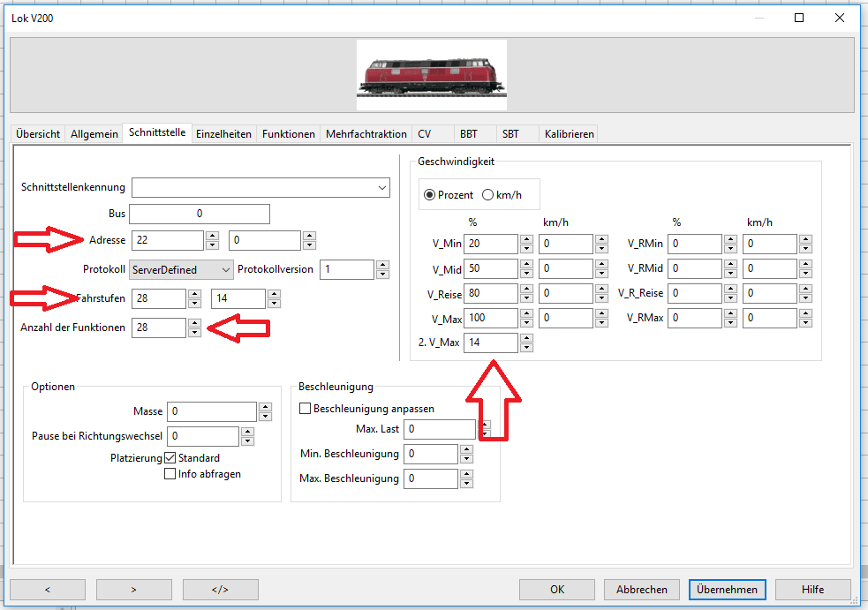This screenshot has width=868, height=610.
Task: Select the Prozent radio button
Action: click(x=430, y=195)
